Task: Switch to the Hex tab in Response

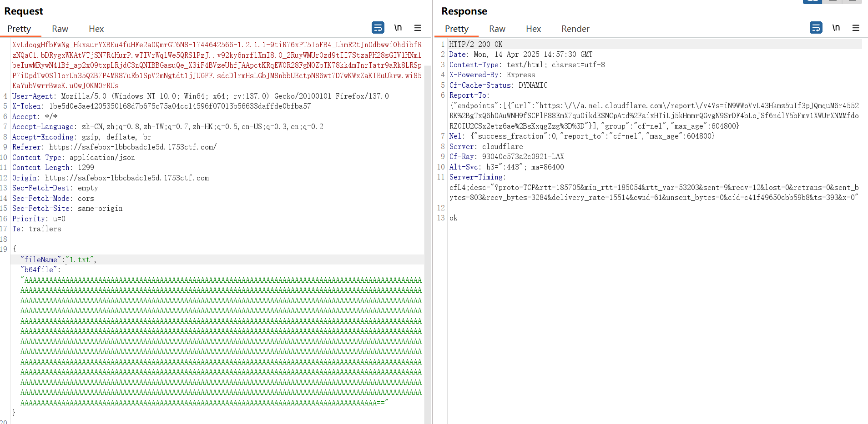Action: coord(533,29)
